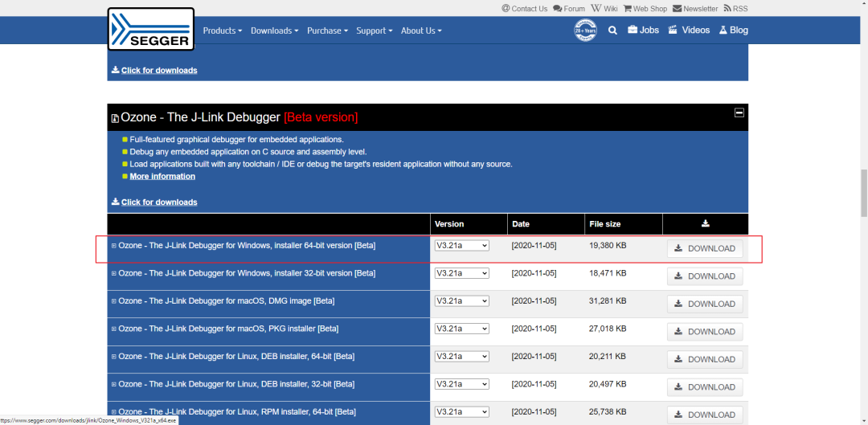Image resolution: width=868 pixels, height=425 pixels.
Task: Open the Videos clapperboard link
Action: click(689, 30)
